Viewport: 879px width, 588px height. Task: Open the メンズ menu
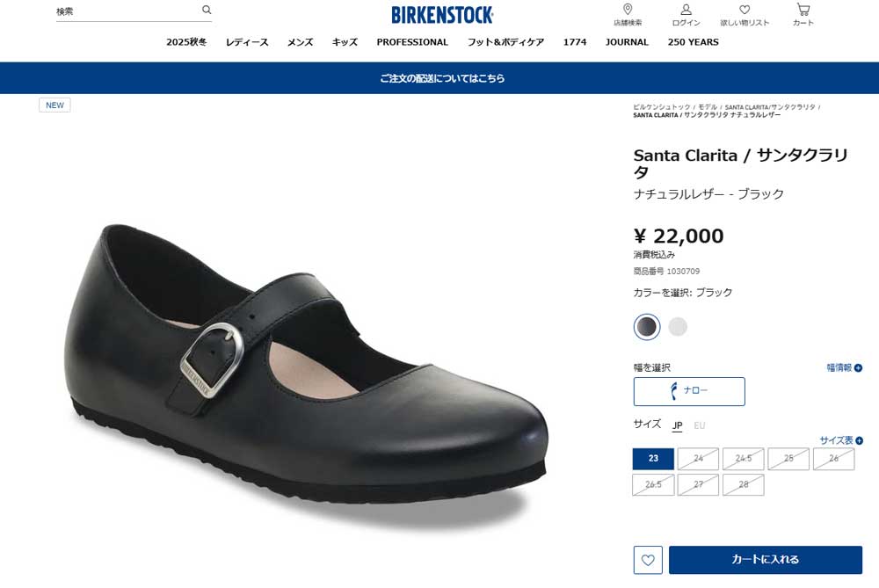coord(300,42)
